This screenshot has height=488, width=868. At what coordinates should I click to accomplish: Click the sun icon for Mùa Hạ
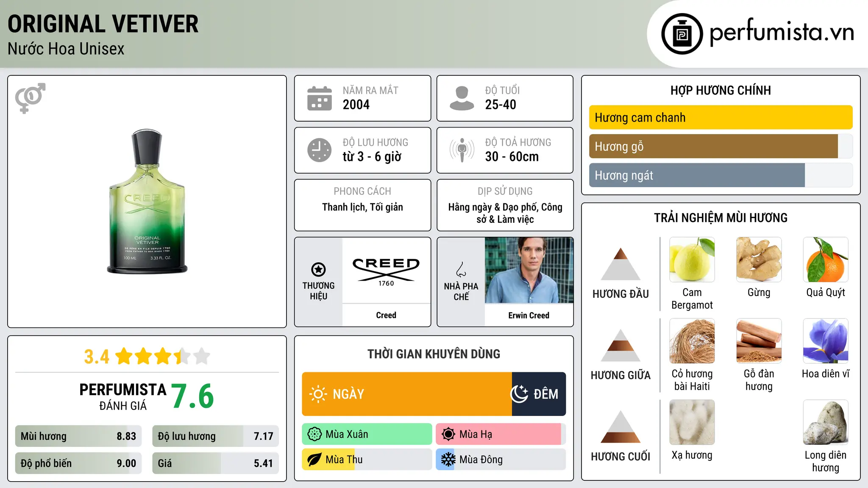pos(448,434)
